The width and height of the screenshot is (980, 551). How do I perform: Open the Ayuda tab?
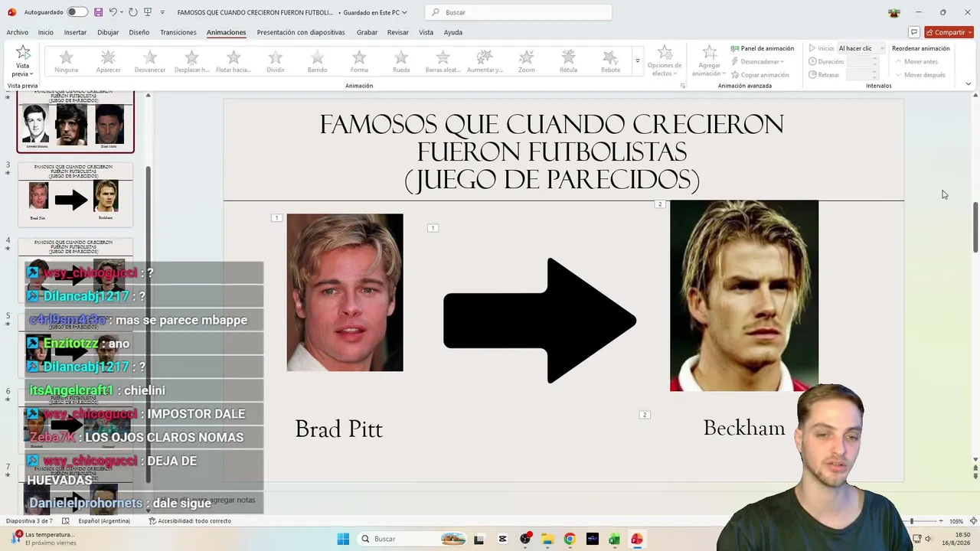coord(453,32)
